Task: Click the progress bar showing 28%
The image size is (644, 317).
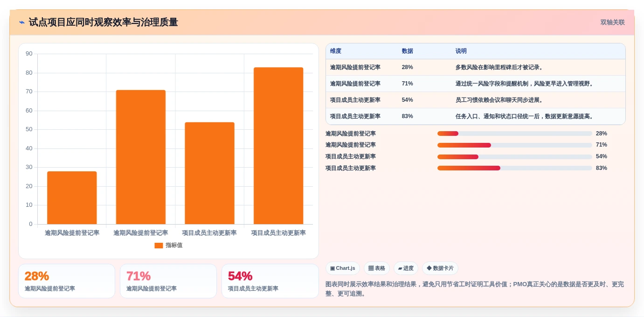Action: coord(515,134)
